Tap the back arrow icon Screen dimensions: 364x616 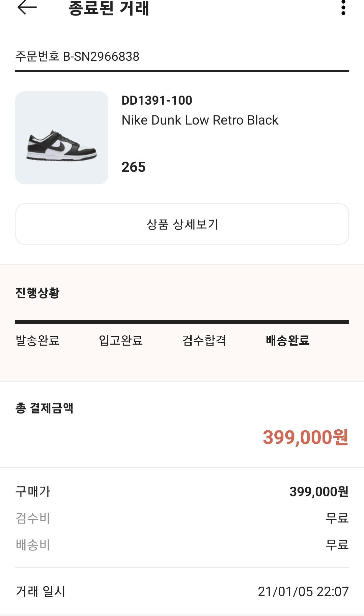point(27,8)
